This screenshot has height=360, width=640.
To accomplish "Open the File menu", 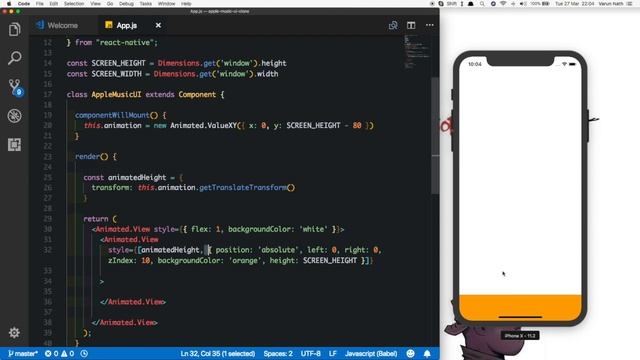I will pos(40,4).
